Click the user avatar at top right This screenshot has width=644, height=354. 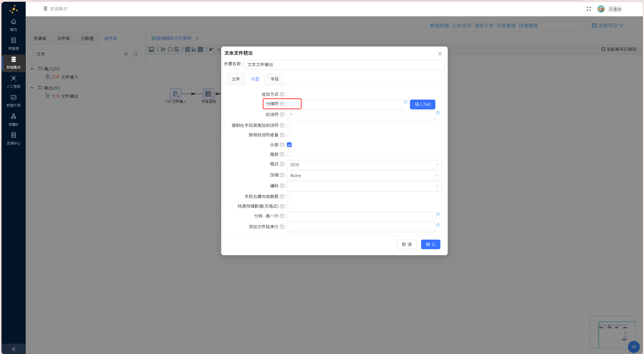601,9
